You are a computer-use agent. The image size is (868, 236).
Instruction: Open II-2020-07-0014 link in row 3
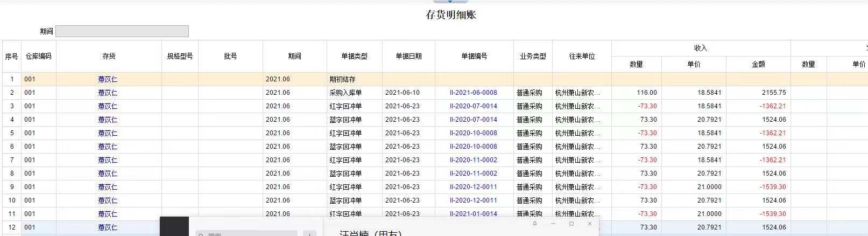pos(474,106)
